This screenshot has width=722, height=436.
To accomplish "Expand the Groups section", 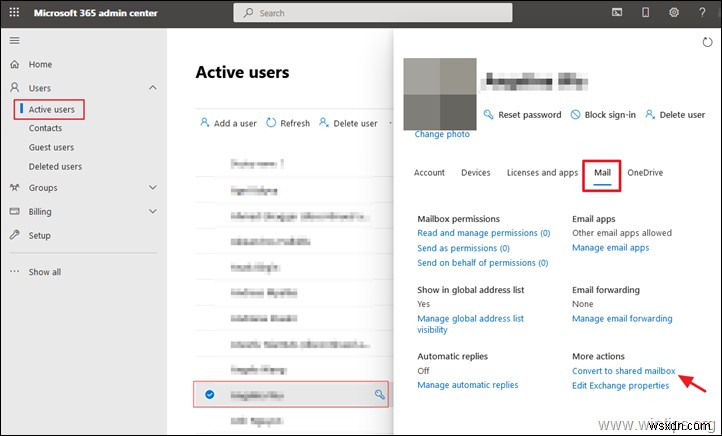I will tap(152, 187).
